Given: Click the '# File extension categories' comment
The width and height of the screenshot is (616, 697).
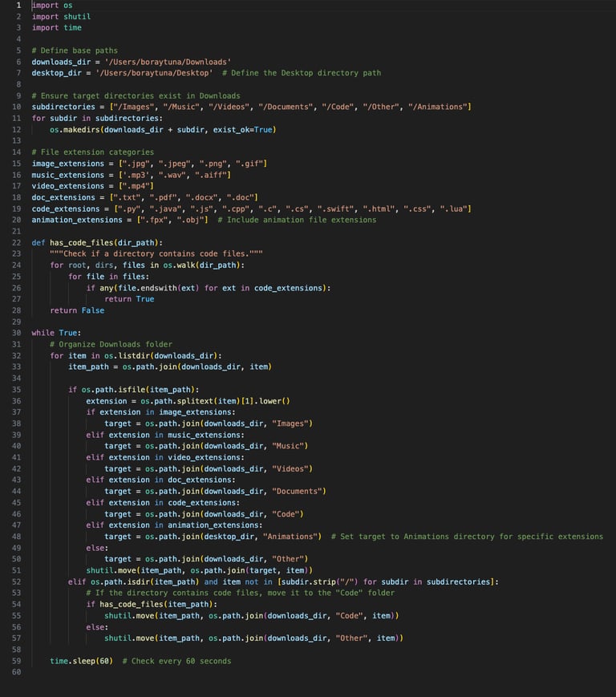Looking at the screenshot, I should 93,152.
